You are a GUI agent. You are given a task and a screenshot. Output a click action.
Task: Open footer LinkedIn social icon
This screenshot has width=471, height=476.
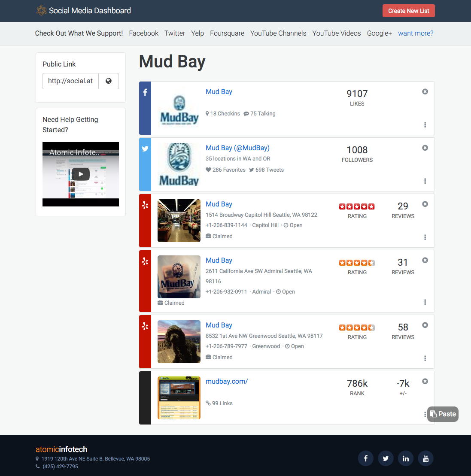tap(406, 458)
